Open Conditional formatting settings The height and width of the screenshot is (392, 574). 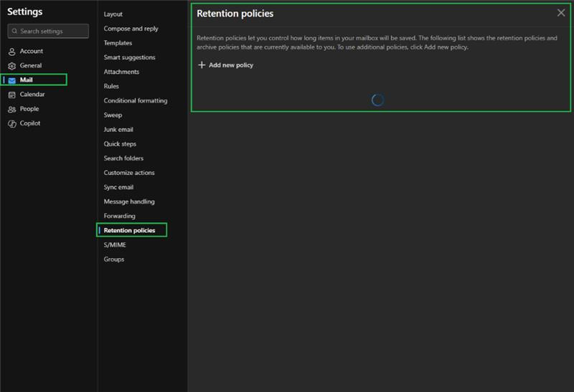tap(136, 100)
